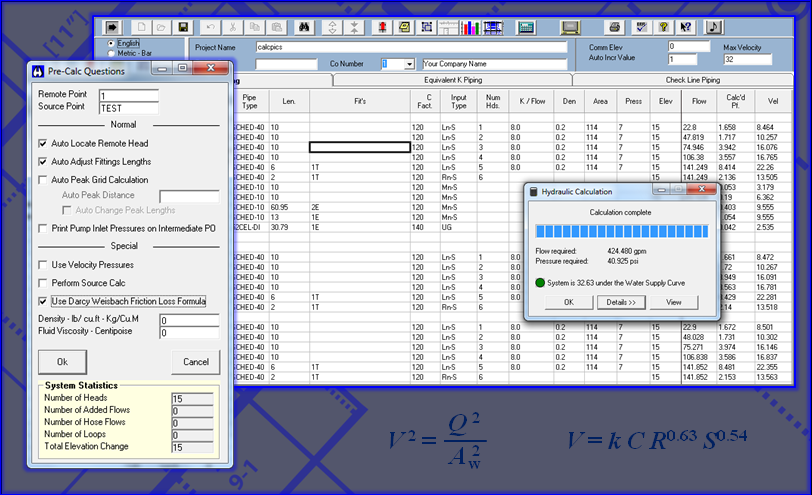This screenshot has height=495, width=812.
Task: Click the printer icon in toolbar
Action: coord(611,26)
